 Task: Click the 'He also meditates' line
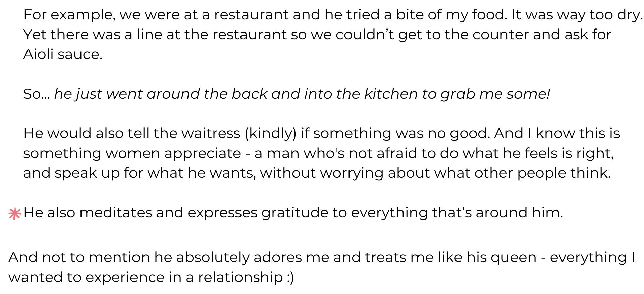pyautogui.click(x=293, y=213)
